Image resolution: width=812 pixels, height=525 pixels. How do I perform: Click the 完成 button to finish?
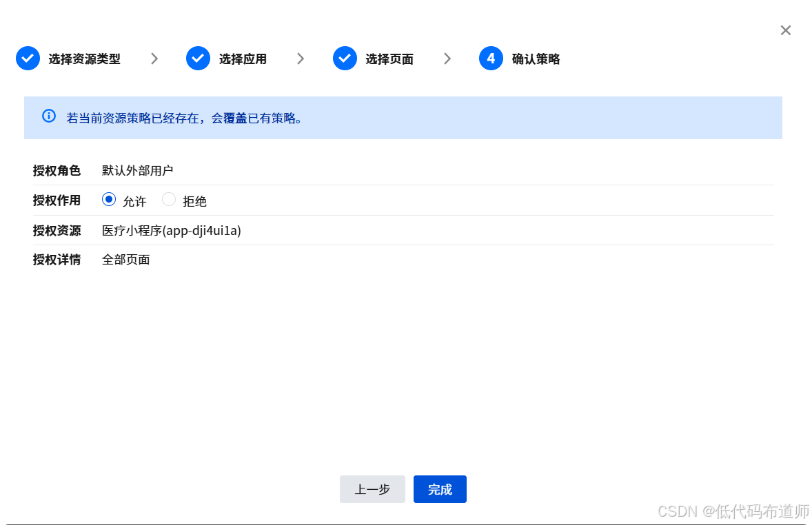(440, 489)
